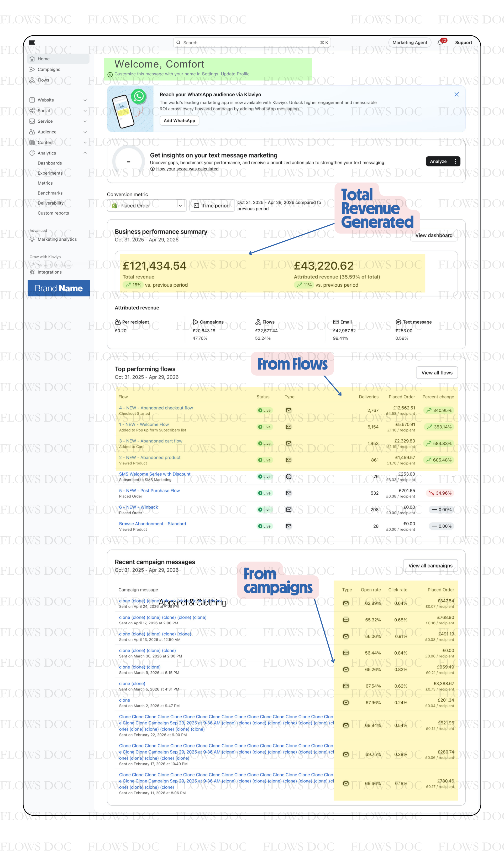Click the Campaigns paper plane icon
This screenshot has width=504, height=851.
(196, 322)
